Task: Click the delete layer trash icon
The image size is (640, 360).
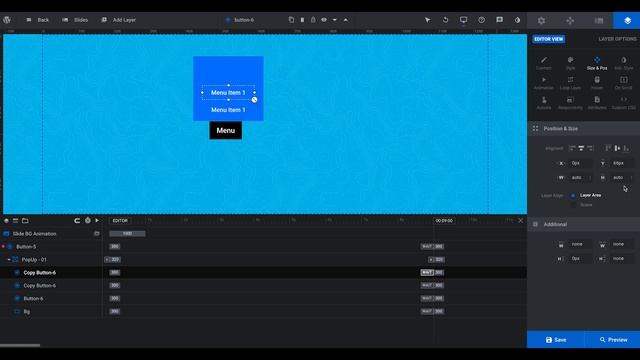Action: click(x=302, y=20)
